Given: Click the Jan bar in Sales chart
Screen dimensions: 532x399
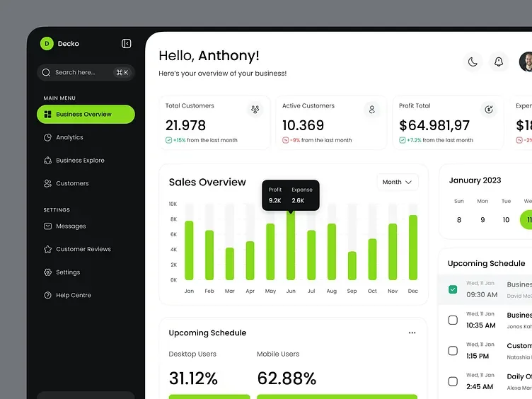Looking at the screenshot, I should [x=189, y=250].
